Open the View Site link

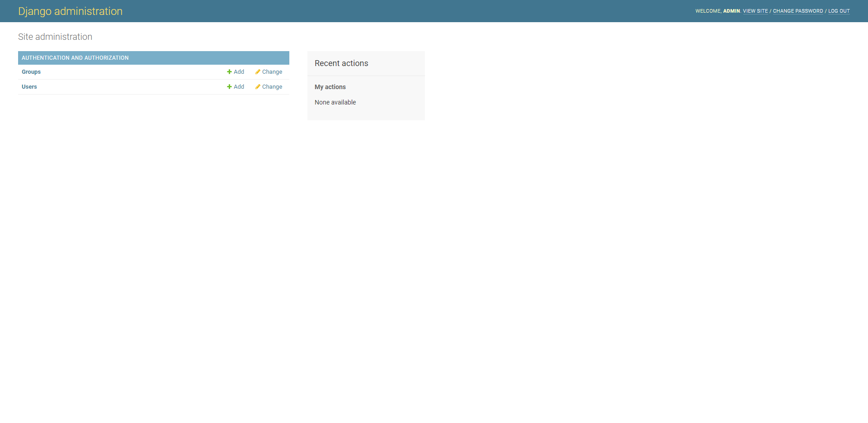click(755, 11)
